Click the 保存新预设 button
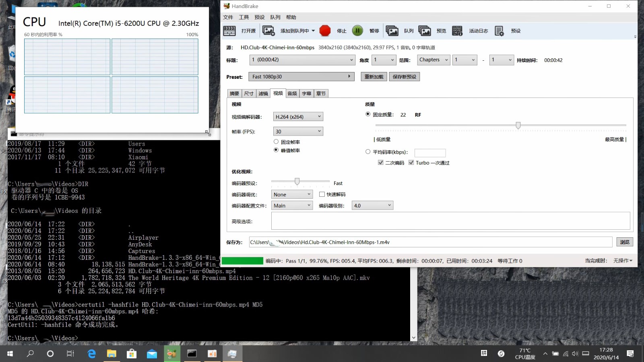 [x=405, y=77]
